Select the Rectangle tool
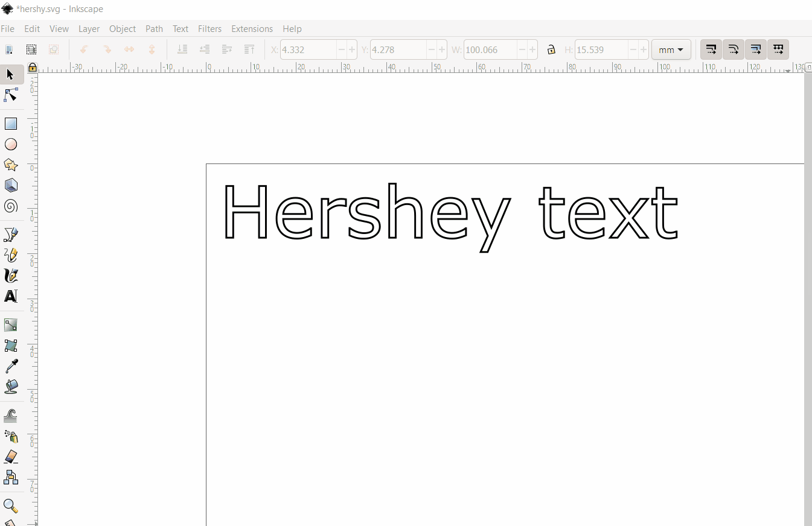 (x=11, y=124)
